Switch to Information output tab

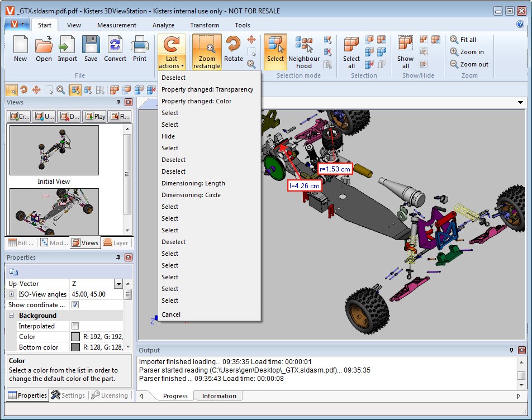point(219,396)
